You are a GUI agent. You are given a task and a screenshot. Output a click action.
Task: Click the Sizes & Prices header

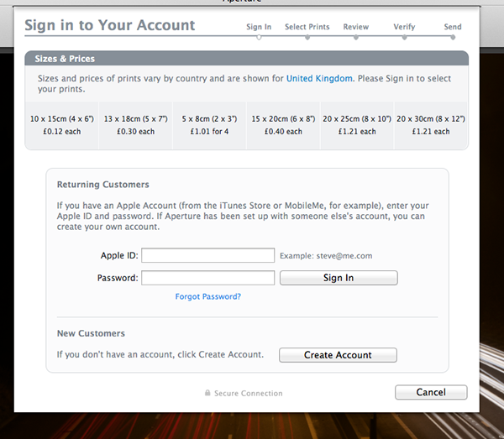[246, 59]
